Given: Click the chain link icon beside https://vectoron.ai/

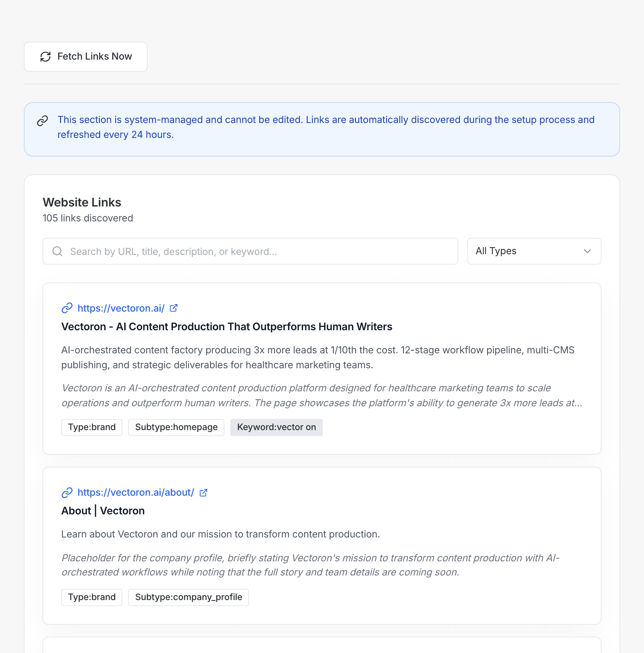Looking at the screenshot, I should click(x=67, y=308).
